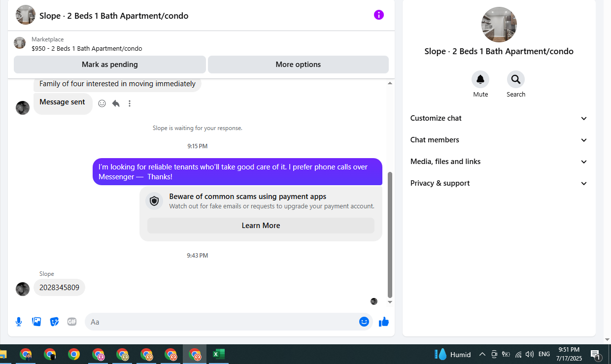Click the battery status tray icon
The image size is (611, 364).
pos(506,354)
